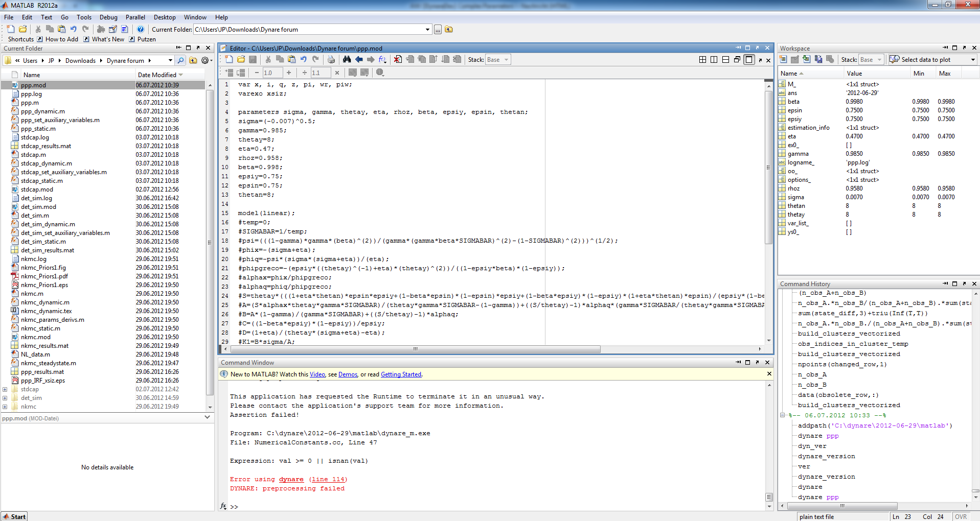Click main toolbar New script icon
The image size is (980, 521).
(11, 29)
